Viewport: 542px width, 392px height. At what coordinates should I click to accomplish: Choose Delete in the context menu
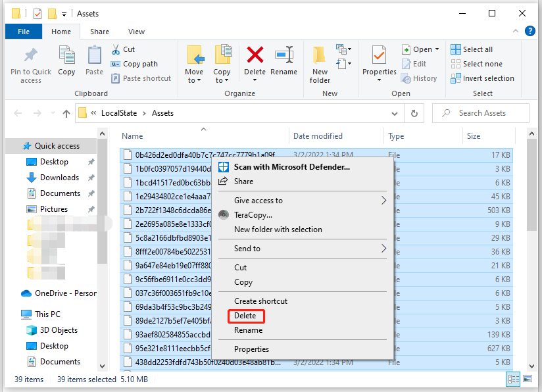click(245, 316)
